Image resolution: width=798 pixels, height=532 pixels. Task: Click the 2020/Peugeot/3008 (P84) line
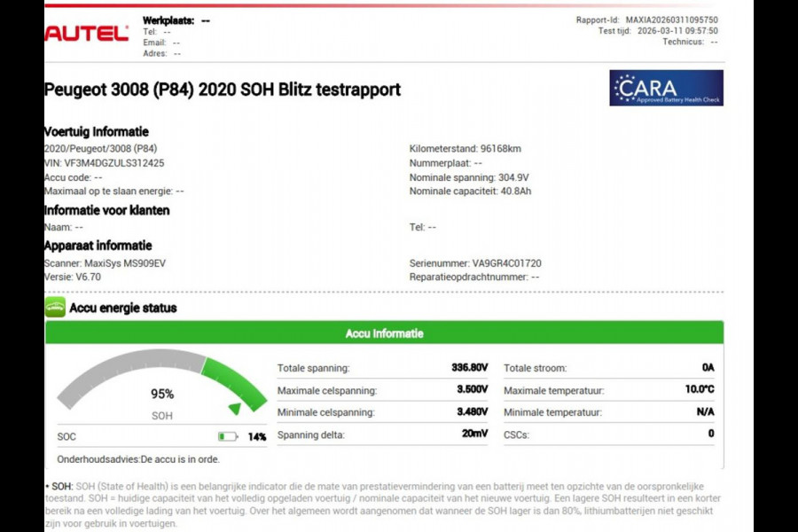coord(101,149)
